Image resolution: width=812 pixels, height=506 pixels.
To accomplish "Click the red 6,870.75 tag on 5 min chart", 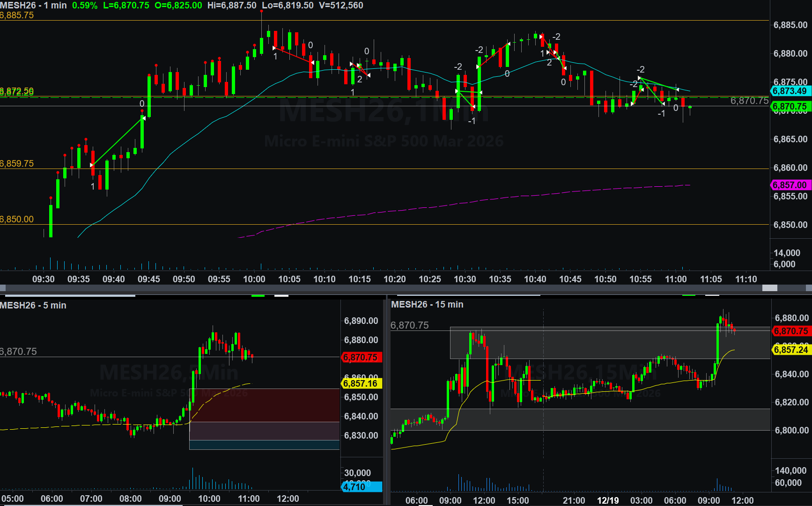I will click(x=361, y=358).
